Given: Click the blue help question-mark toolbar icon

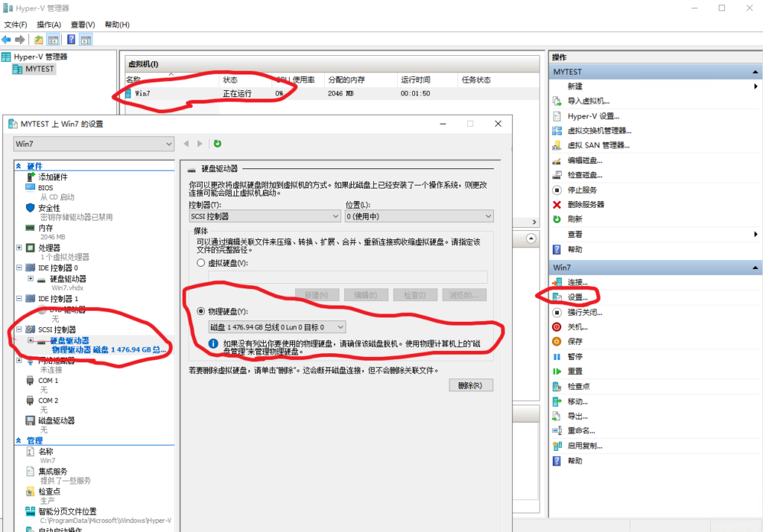Looking at the screenshot, I should point(71,40).
